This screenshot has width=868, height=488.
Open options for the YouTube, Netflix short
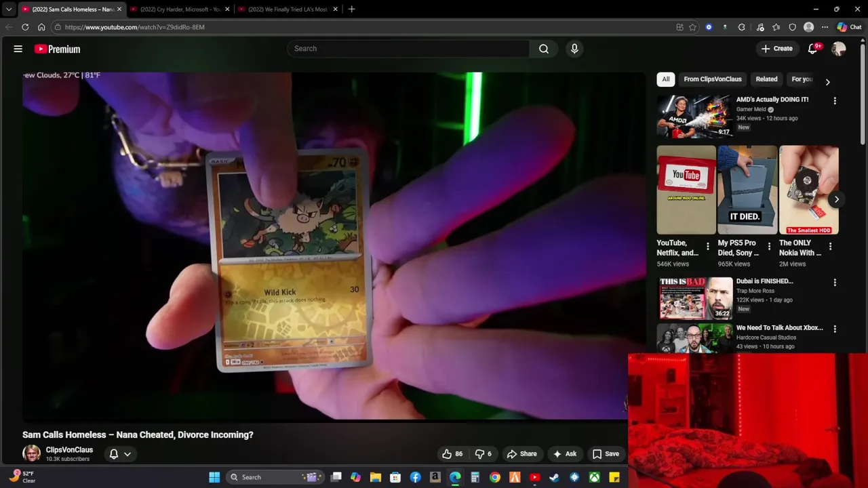click(708, 247)
